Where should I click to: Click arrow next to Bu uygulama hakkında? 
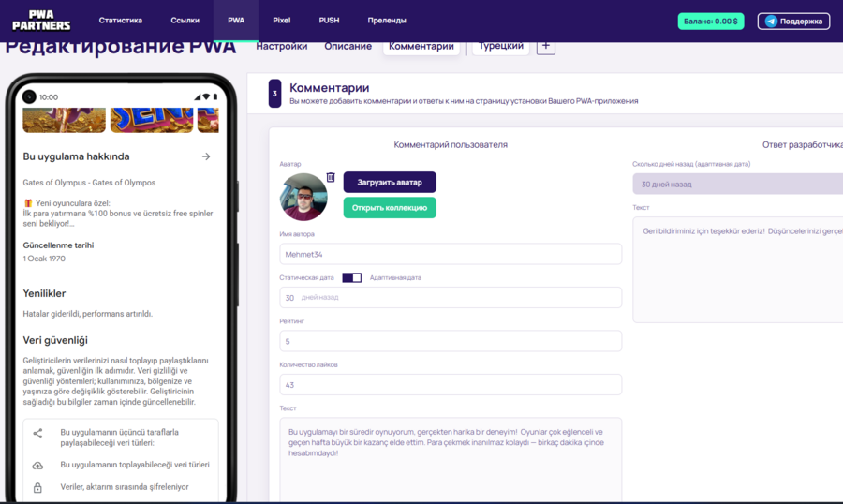[206, 156]
